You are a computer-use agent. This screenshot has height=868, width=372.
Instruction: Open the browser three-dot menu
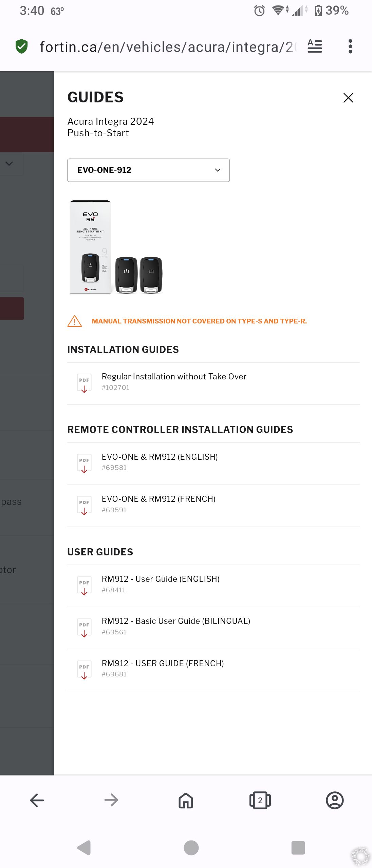tap(350, 46)
